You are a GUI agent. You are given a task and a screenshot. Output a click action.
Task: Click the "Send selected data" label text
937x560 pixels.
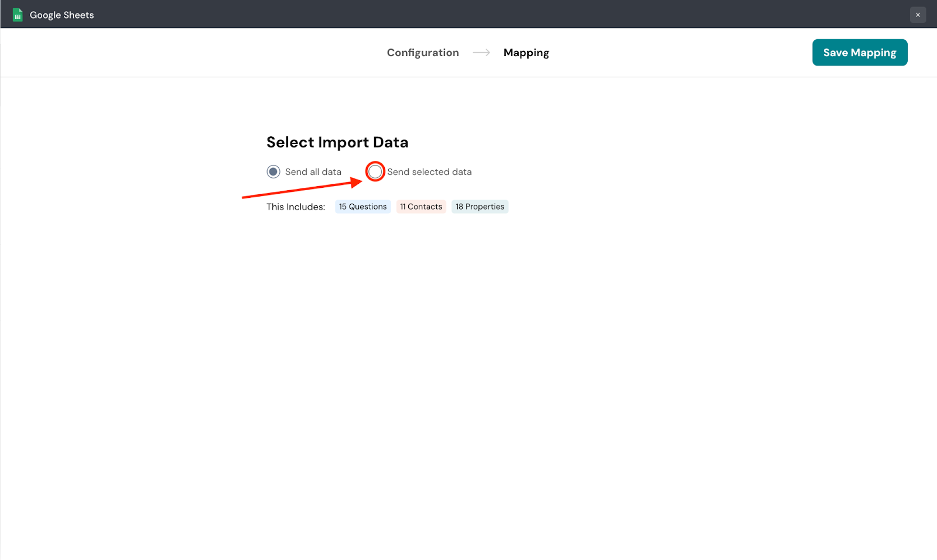click(429, 171)
